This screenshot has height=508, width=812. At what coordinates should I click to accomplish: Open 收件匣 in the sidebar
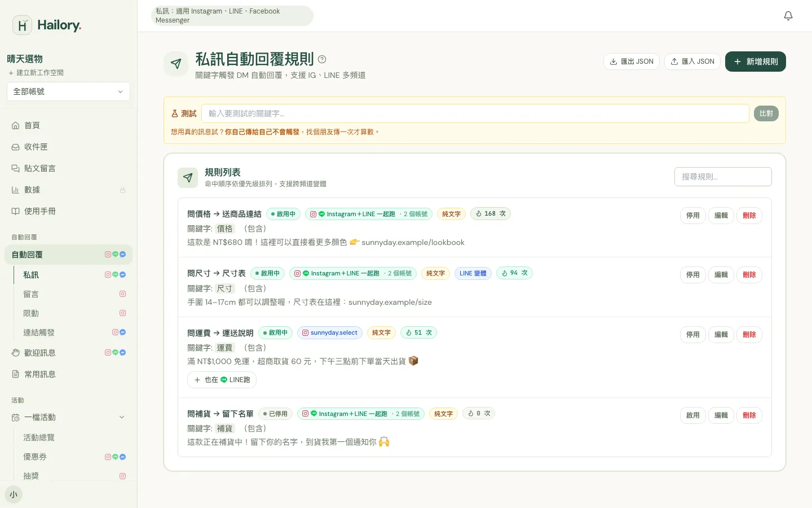point(68,147)
